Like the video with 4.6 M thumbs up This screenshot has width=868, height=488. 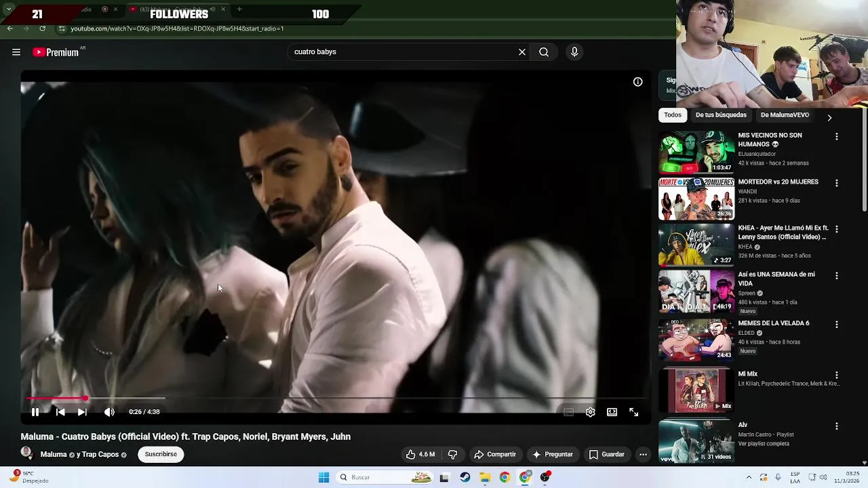(x=420, y=455)
